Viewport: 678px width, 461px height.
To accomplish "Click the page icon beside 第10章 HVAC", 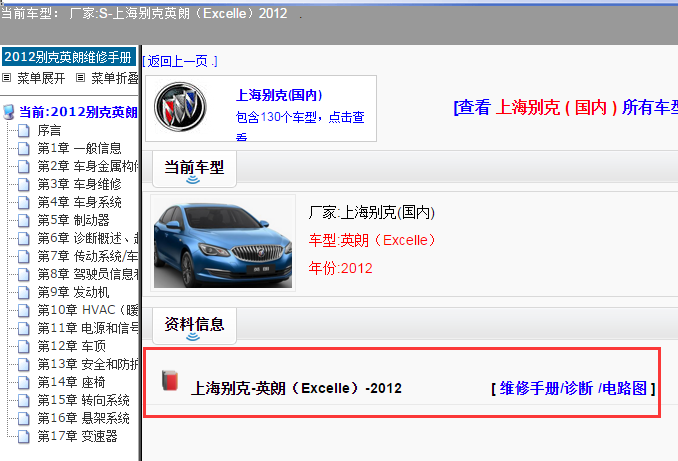I will (24, 311).
